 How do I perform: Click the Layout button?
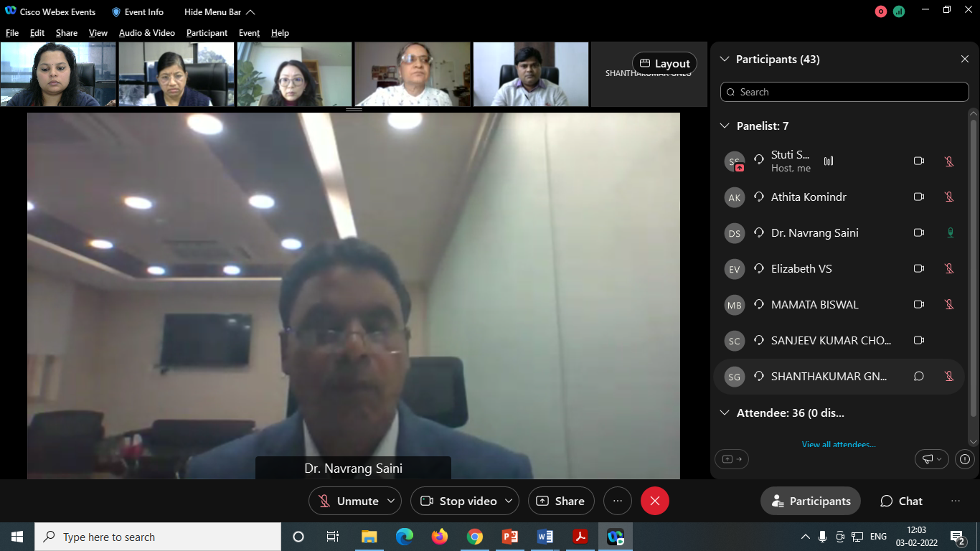(664, 63)
